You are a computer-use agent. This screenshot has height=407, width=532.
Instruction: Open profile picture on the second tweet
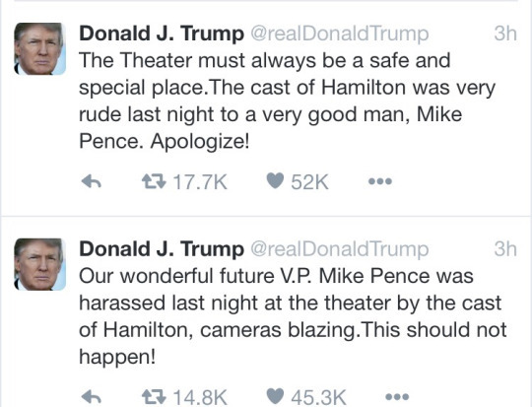coord(40,264)
